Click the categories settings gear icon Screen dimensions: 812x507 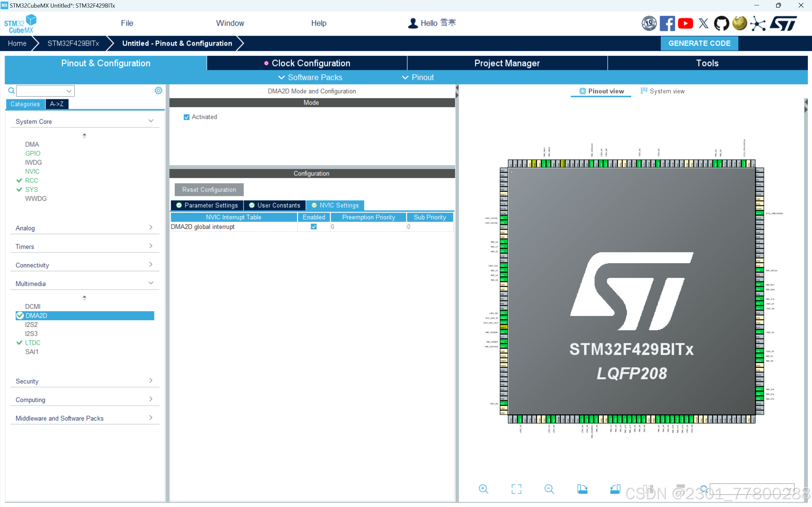[158, 91]
